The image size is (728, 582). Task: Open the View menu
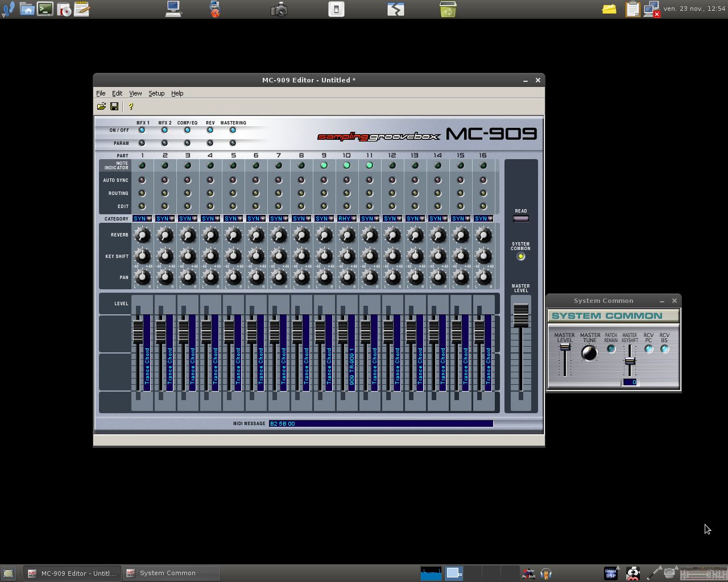click(135, 93)
